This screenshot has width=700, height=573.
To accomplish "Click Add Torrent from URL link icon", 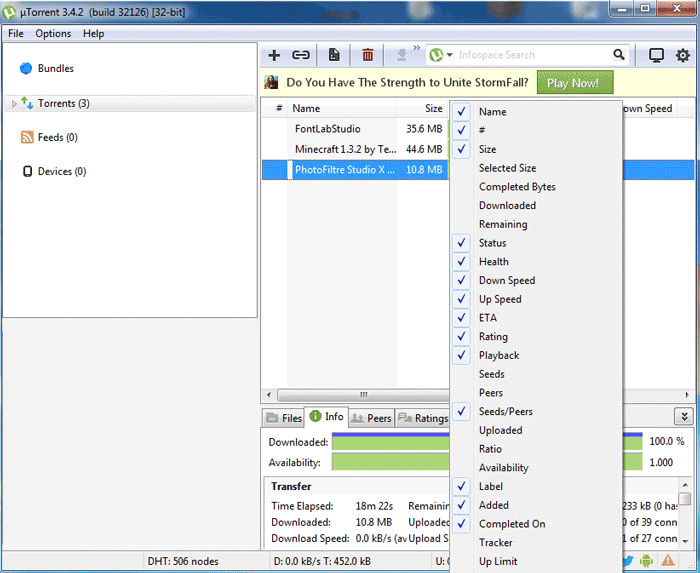I will [300, 55].
